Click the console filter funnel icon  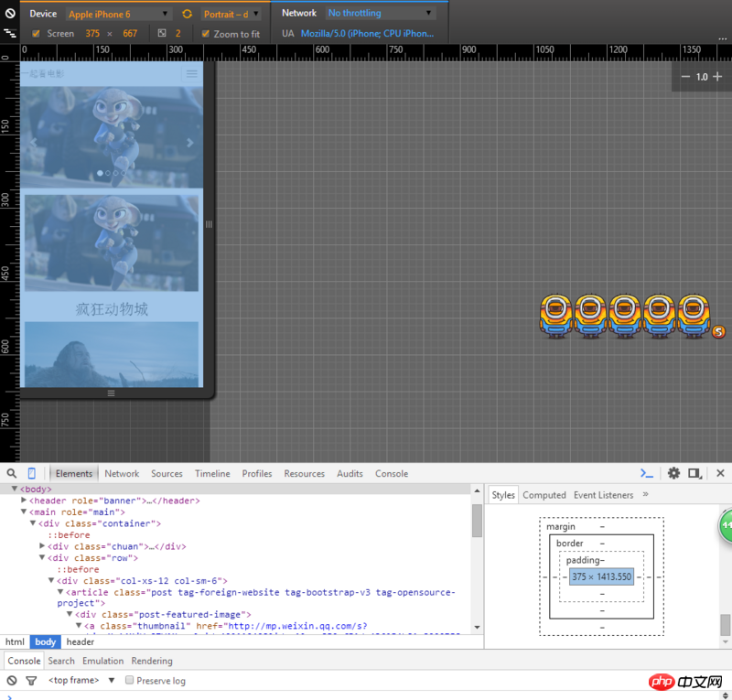click(31, 681)
